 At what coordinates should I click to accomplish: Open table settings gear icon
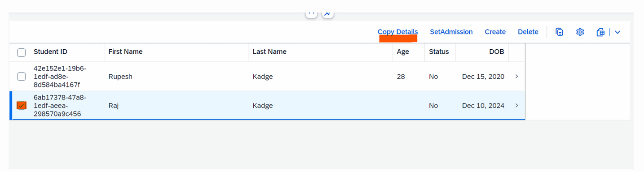click(580, 32)
